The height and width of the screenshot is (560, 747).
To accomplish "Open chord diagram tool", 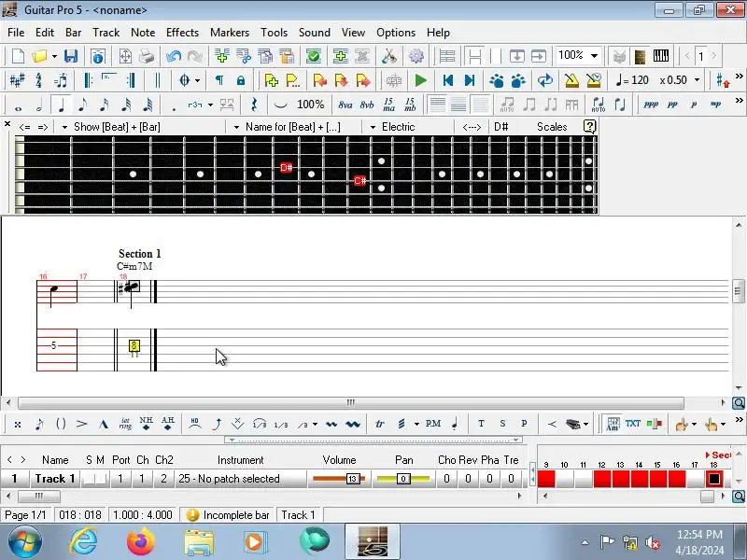I will point(613,424).
